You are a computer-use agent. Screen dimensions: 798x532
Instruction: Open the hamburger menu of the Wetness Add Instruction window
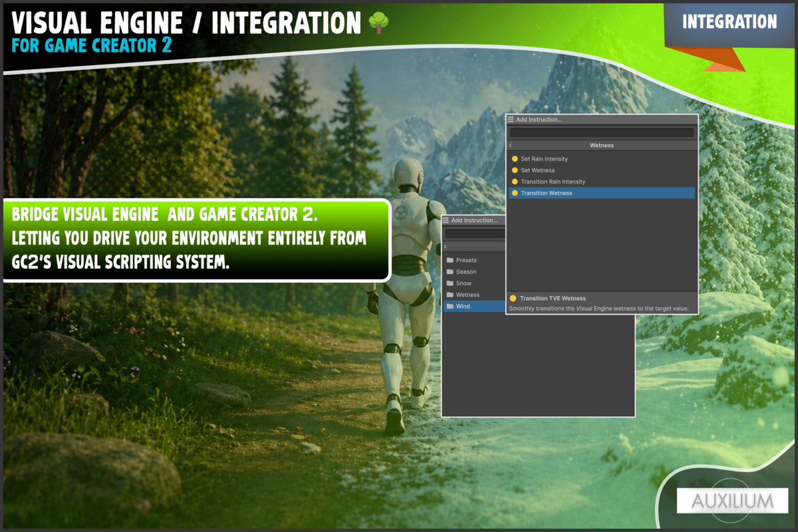click(511, 120)
